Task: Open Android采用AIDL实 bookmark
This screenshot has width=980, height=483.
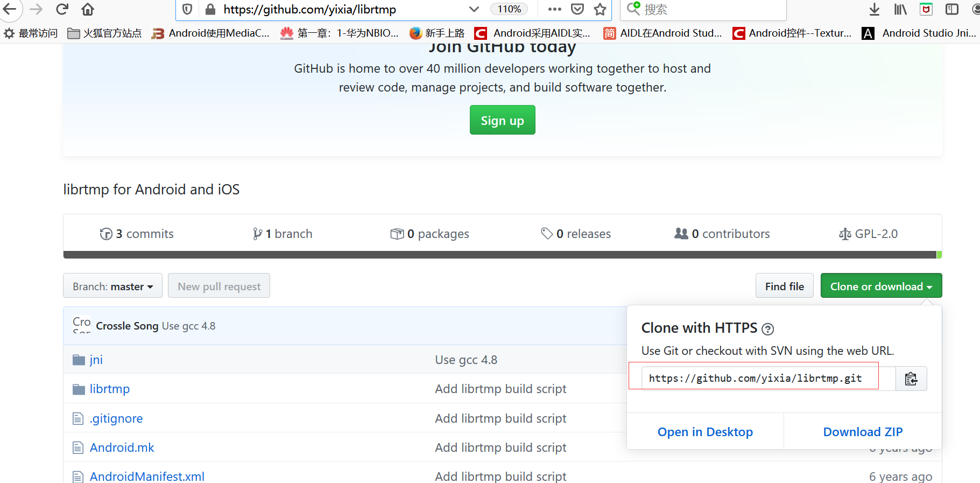Action: 533,33
